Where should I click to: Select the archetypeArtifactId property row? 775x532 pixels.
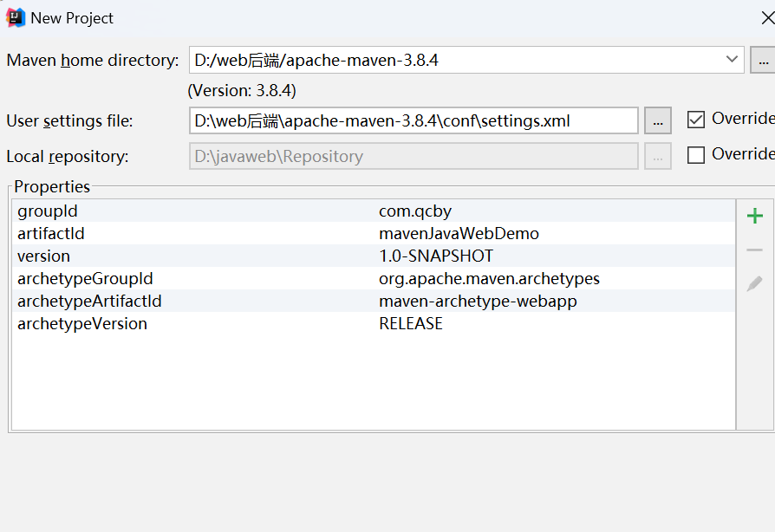(x=374, y=301)
